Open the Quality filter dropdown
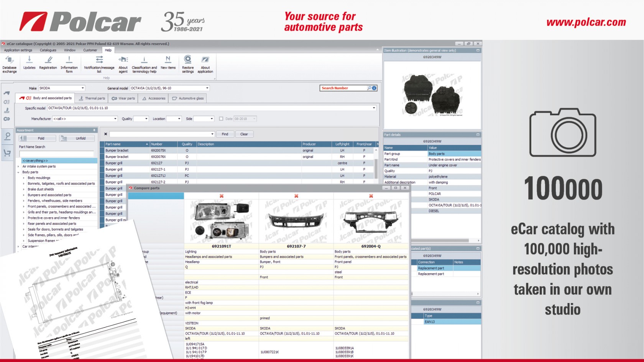This screenshot has height=362, width=644. point(146,119)
